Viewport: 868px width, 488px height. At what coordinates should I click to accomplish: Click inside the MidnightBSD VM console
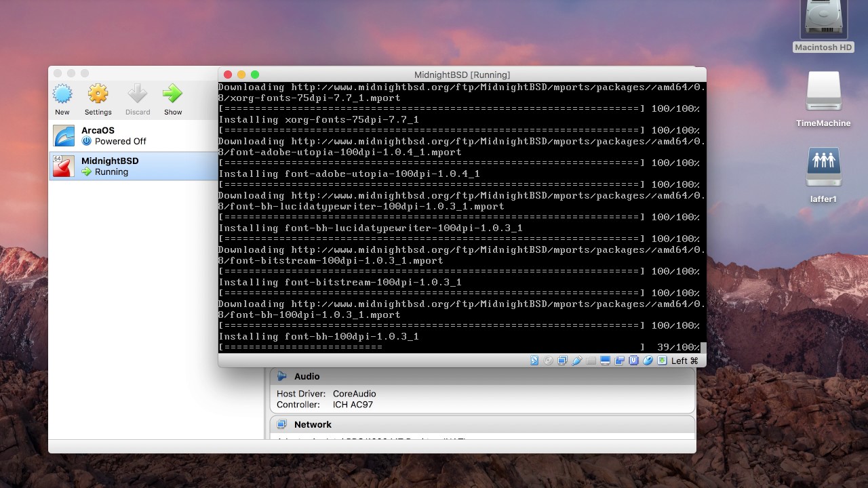pyautogui.click(x=462, y=217)
